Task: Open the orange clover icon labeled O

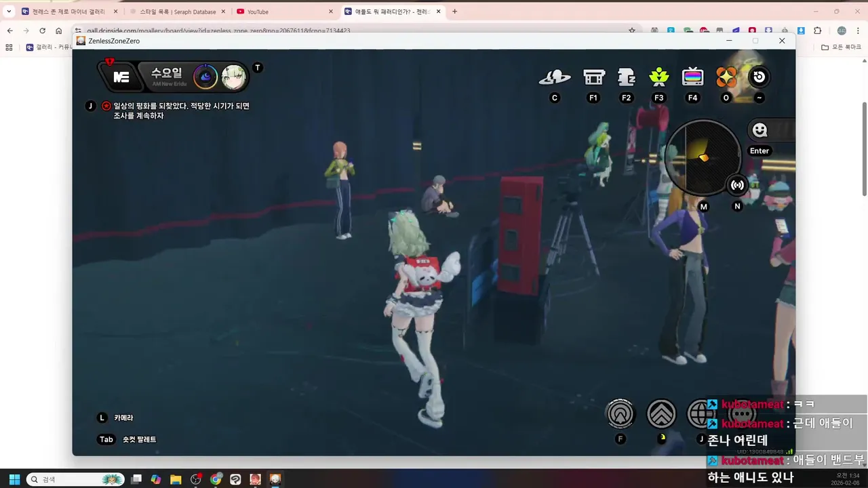Action: click(726, 77)
